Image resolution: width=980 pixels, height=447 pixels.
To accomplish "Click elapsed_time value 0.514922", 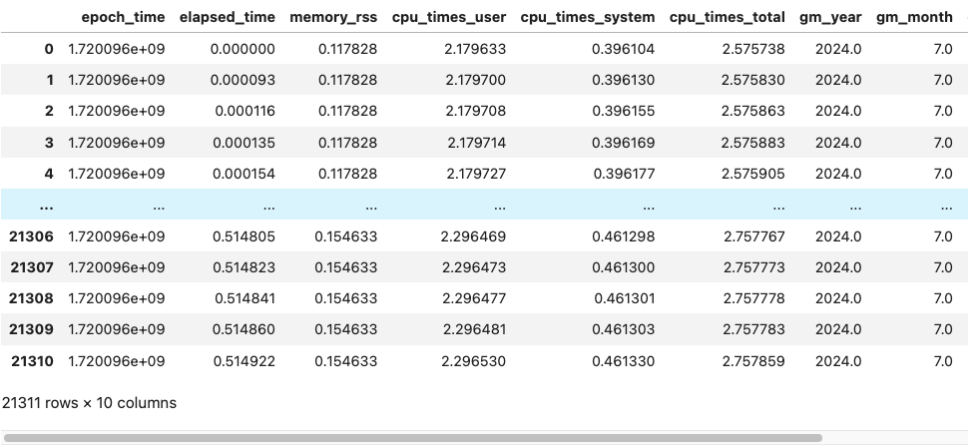I will tap(245, 361).
